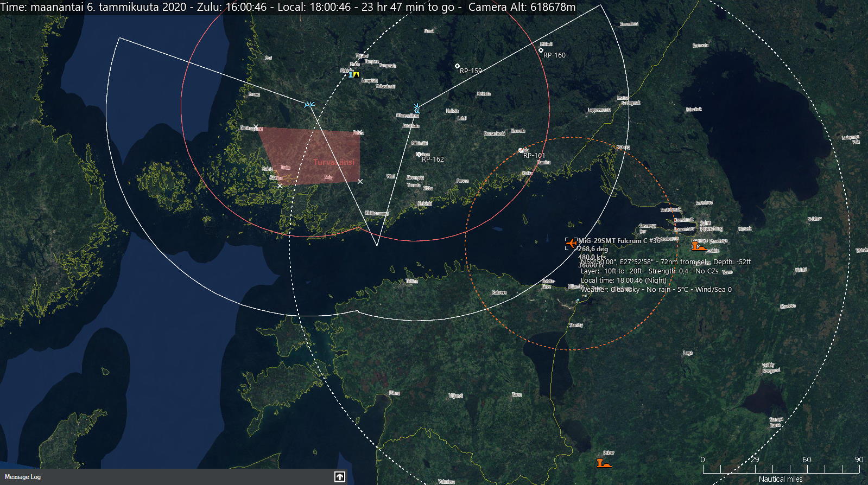Click the Saint Petersburg city label

point(711,226)
